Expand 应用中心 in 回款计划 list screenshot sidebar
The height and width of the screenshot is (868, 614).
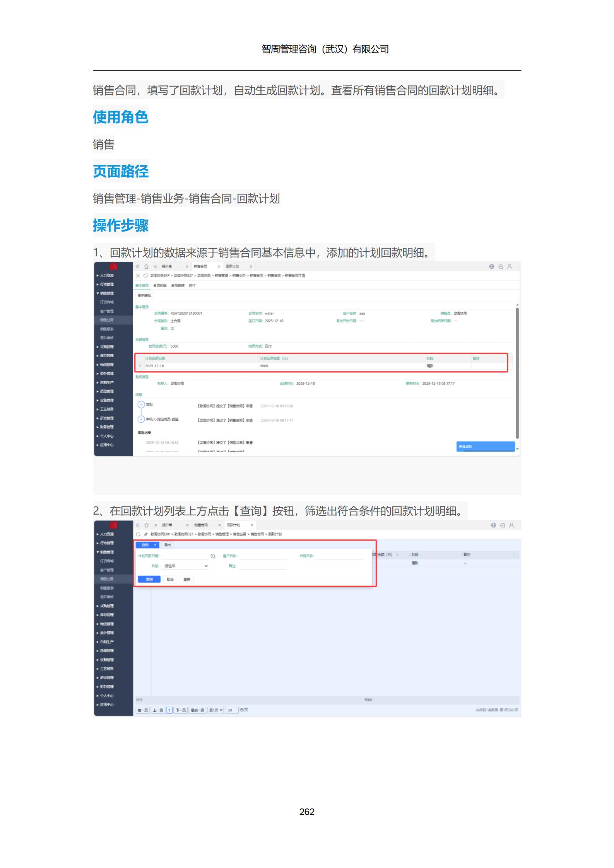[106, 704]
